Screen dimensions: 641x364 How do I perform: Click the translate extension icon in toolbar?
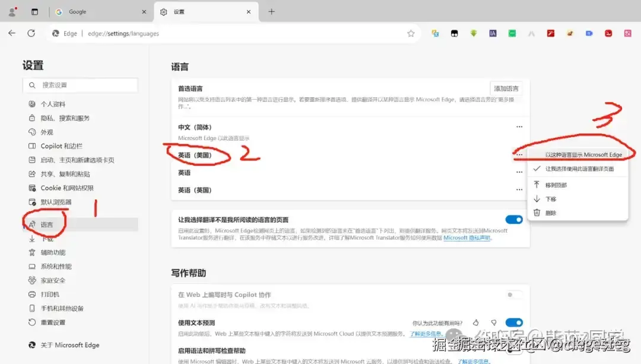[x=435, y=34]
